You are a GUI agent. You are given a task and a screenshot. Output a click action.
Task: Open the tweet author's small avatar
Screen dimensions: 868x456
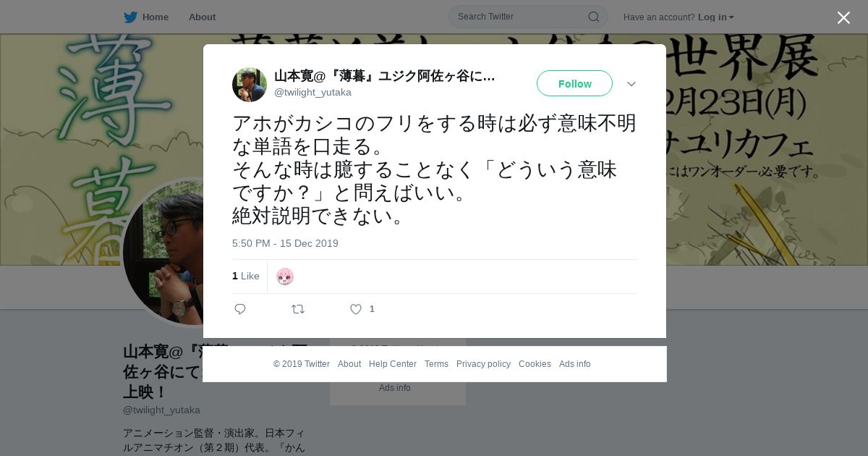[250, 85]
